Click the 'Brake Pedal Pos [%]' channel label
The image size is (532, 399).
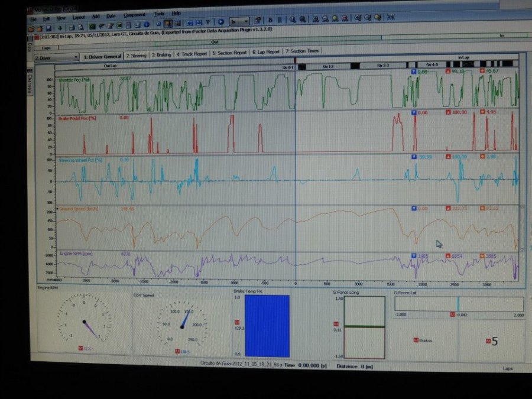click(x=77, y=118)
